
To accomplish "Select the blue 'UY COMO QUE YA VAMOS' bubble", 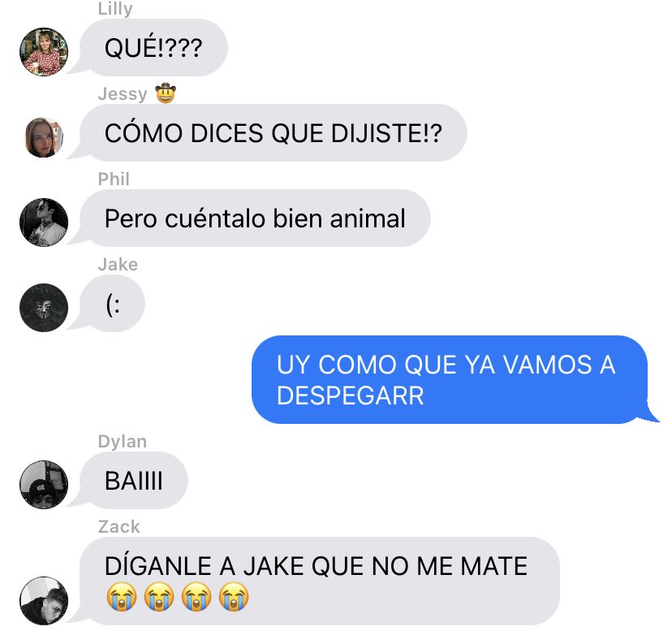I will pyautogui.click(x=450, y=379).
